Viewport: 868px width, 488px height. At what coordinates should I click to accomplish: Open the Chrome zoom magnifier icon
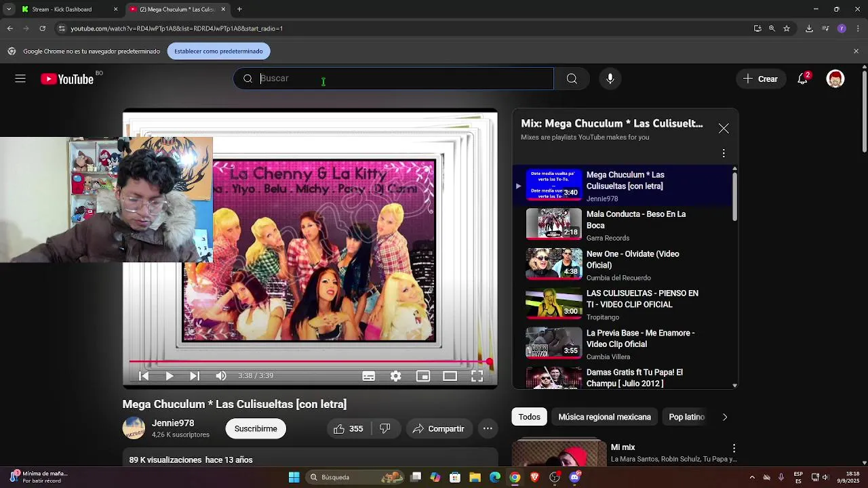point(772,28)
